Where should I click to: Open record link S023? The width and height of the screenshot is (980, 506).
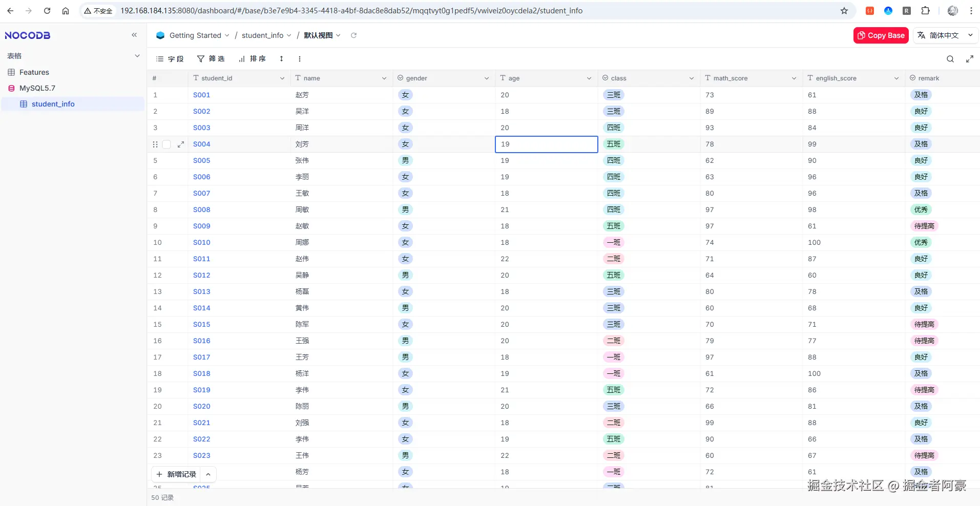click(202, 455)
